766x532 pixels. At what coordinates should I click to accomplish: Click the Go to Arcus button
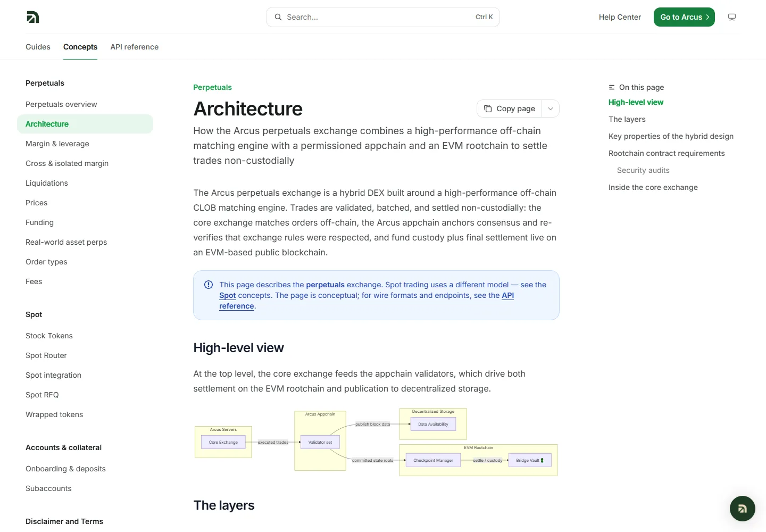tap(684, 17)
